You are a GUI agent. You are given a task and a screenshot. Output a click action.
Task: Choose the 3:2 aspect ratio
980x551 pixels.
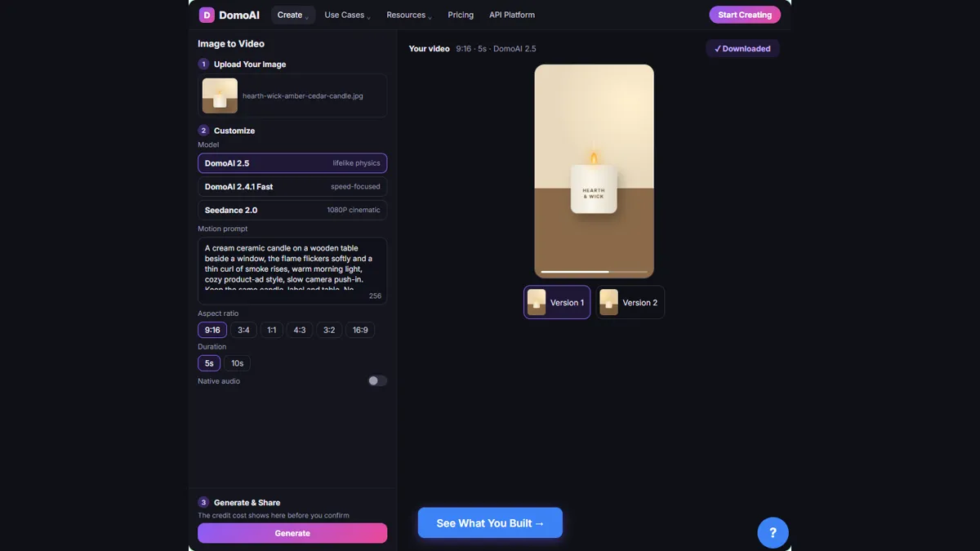(x=329, y=330)
